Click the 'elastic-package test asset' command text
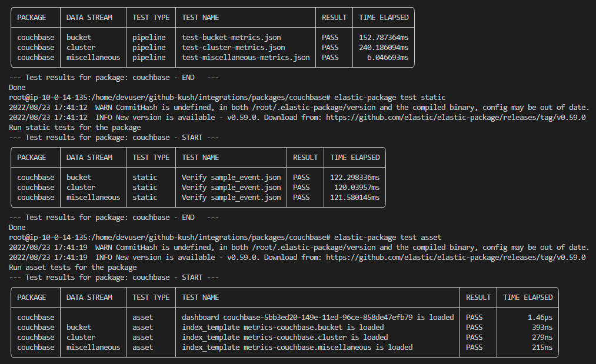The height and width of the screenshot is (364, 596). click(x=388, y=238)
